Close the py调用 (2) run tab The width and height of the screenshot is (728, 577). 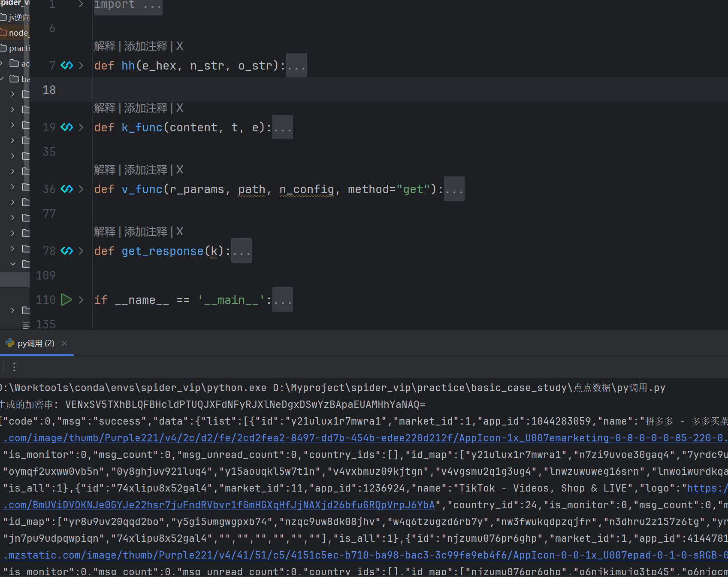point(64,343)
